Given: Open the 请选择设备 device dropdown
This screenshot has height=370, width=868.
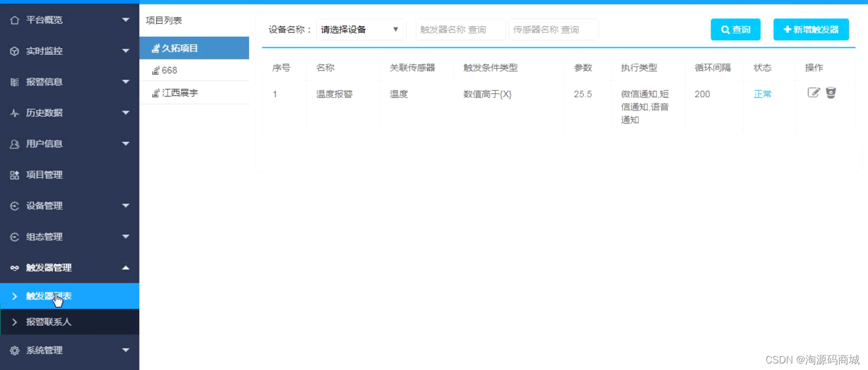Looking at the screenshot, I should (x=361, y=30).
